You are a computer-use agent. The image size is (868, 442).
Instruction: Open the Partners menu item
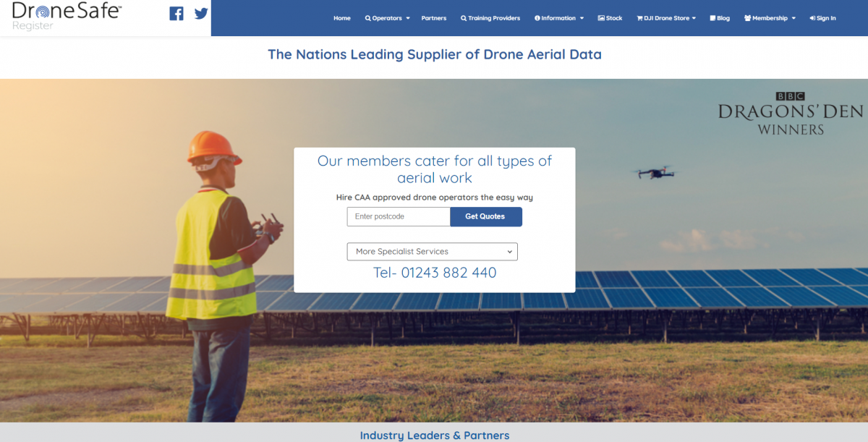[434, 18]
